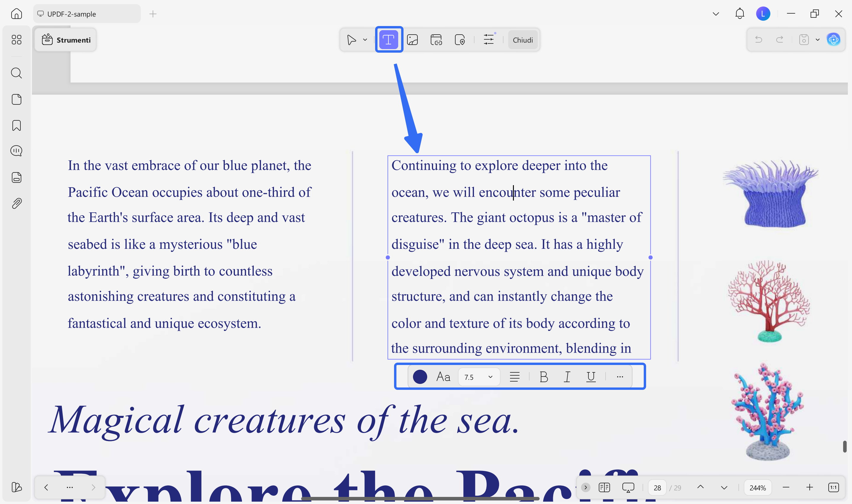Click the bottom-left sidebar stamp icon
Screen dimensions: 852x504
[x=16, y=487]
